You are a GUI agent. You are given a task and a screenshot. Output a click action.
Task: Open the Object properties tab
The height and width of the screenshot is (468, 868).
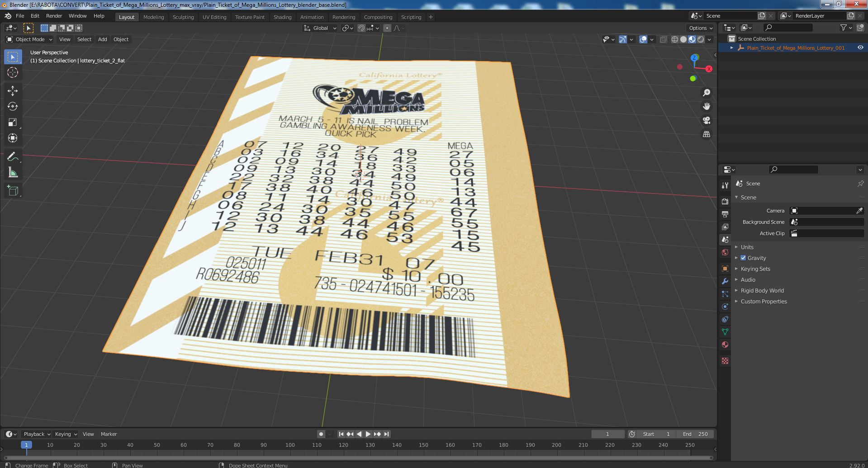725,269
